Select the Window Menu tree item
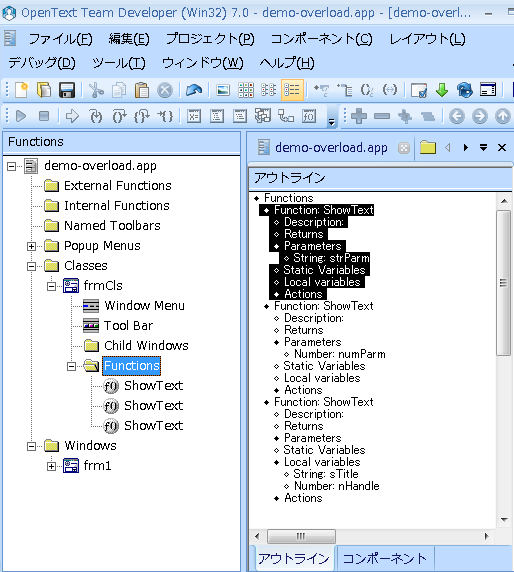This screenshot has width=514, height=572. click(144, 306)
